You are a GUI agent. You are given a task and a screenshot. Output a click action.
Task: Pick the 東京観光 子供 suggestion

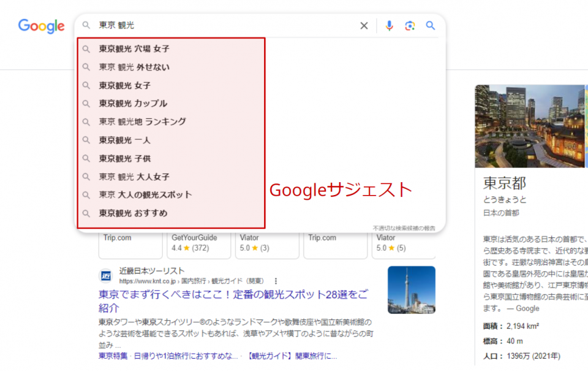(x=124, y=158)
